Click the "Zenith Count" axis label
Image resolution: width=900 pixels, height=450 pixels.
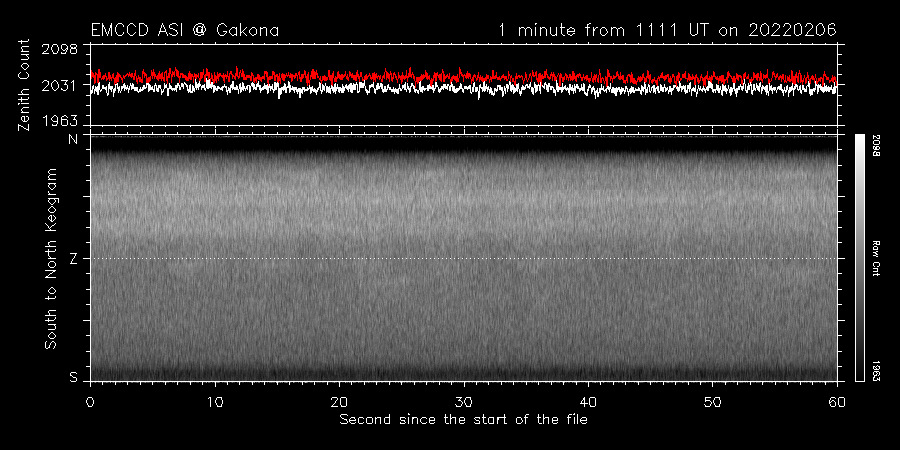click(24, 85)
